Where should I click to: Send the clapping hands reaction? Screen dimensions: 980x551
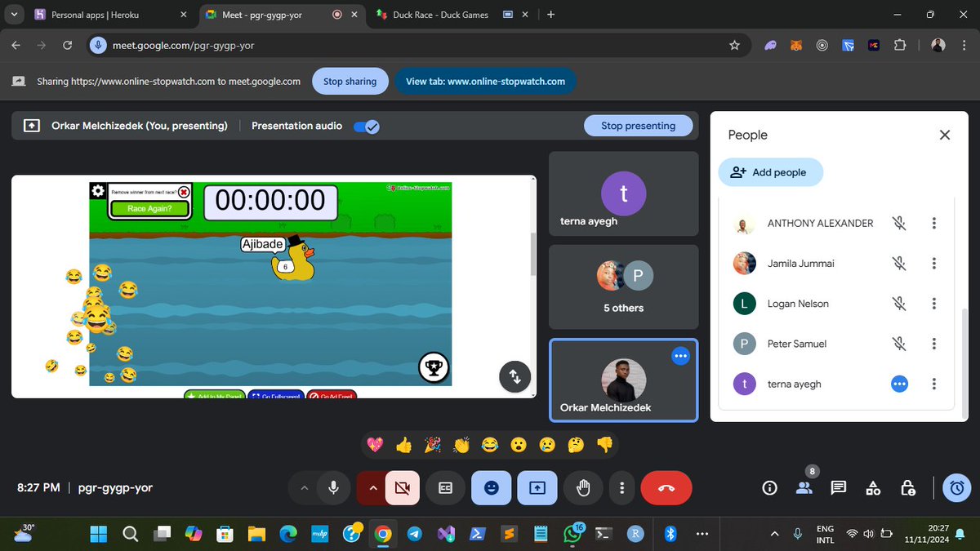tap(461, 445)
